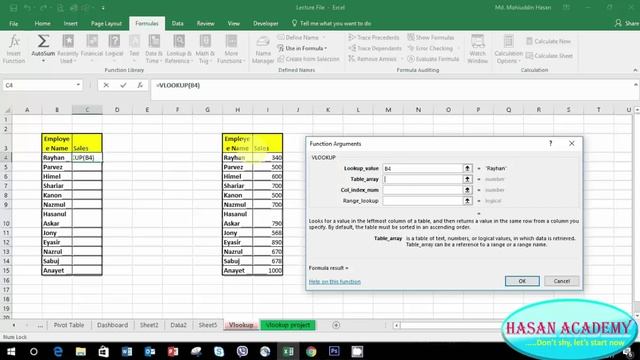Switch to the Pivot Table sheet tab
The image size is (640, 360).
pos(69,325)
